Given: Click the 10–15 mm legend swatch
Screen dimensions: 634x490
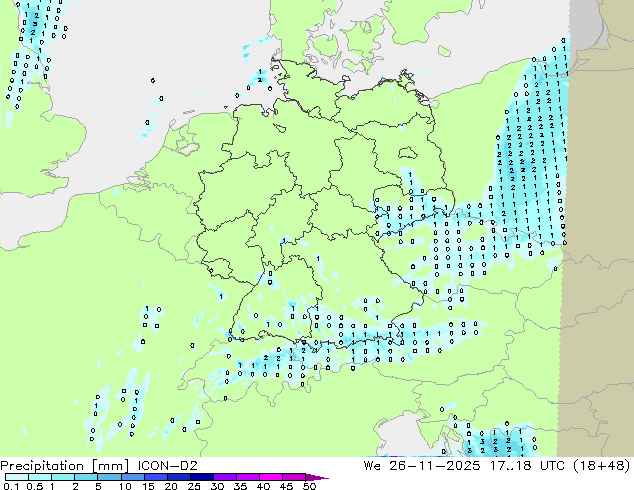Looking at the screenshot, I should pyautogui.click(x=132, y=477).
